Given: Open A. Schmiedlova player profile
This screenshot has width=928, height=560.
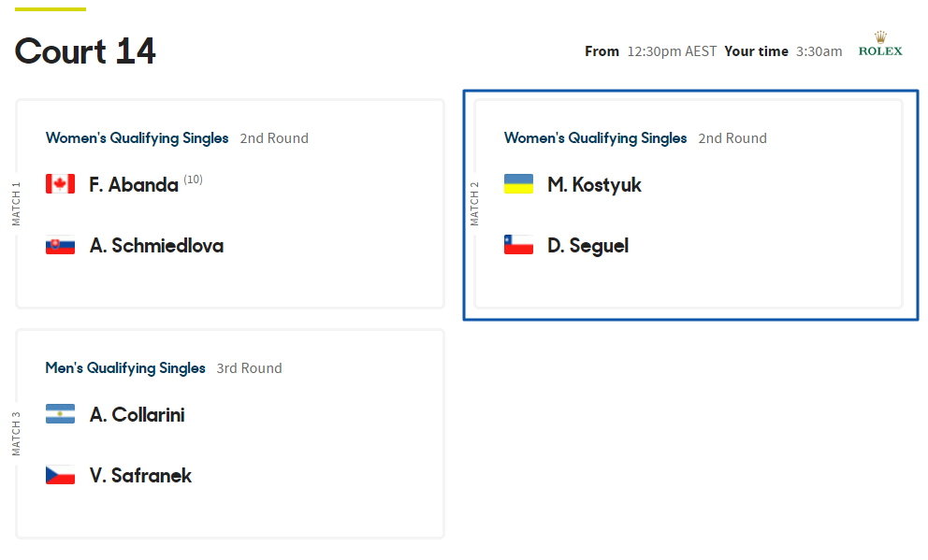Looking at the screenshot, I should point(156,246).
